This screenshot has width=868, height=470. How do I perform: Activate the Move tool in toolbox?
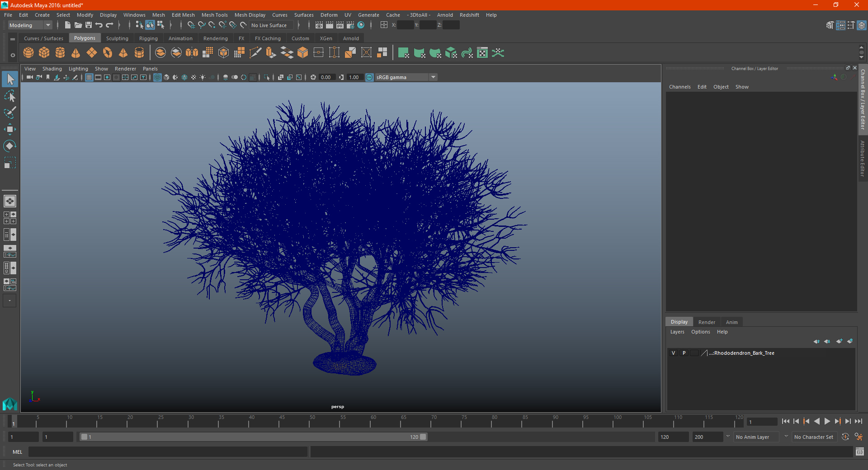pyautogui.click(x=9, y=129)
